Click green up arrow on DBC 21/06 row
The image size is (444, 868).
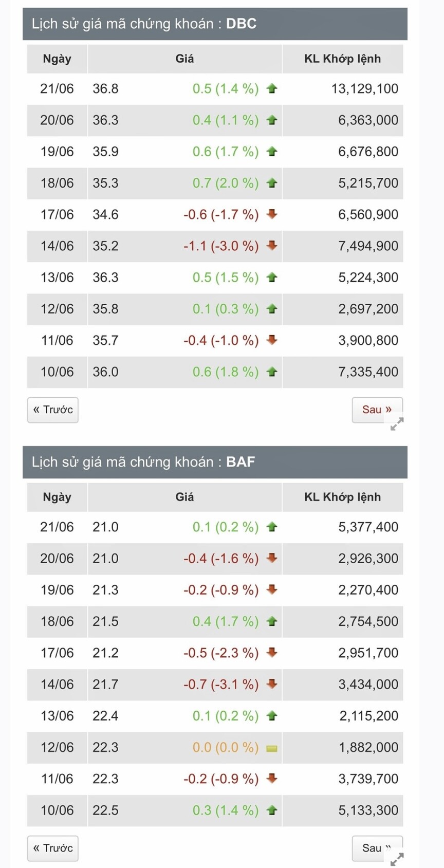tap(272, 89)
